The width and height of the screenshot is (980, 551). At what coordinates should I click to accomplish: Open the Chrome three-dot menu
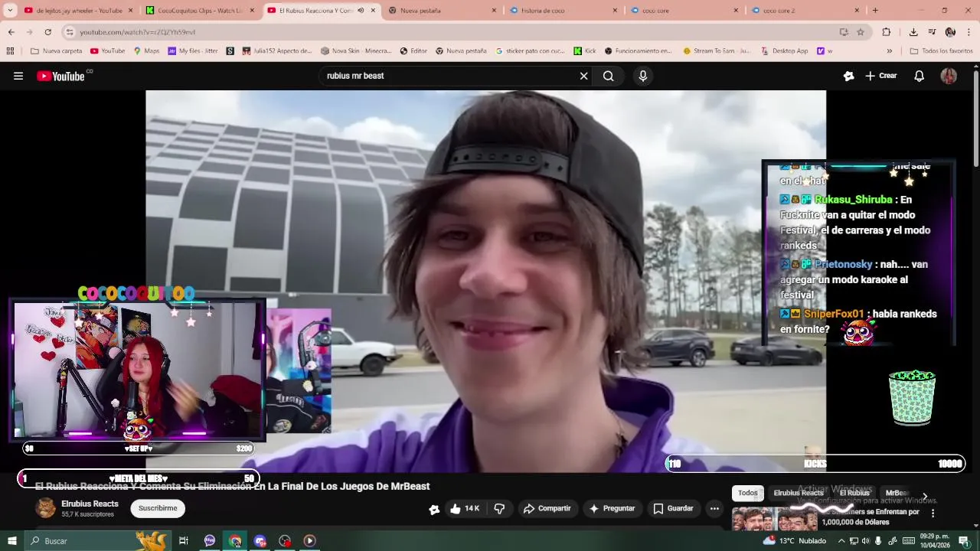(969, 32)
